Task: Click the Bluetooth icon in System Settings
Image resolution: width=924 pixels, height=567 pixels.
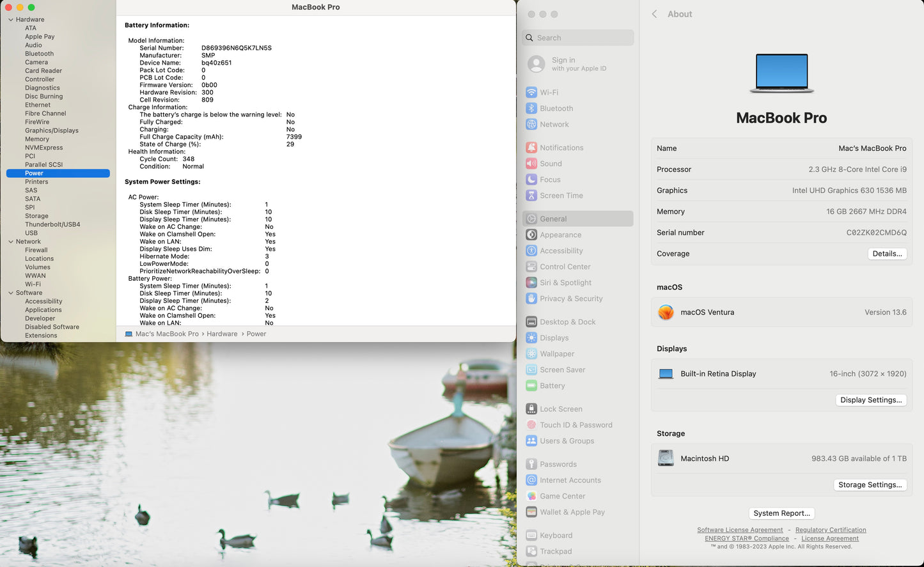Action: coord(531,109)
